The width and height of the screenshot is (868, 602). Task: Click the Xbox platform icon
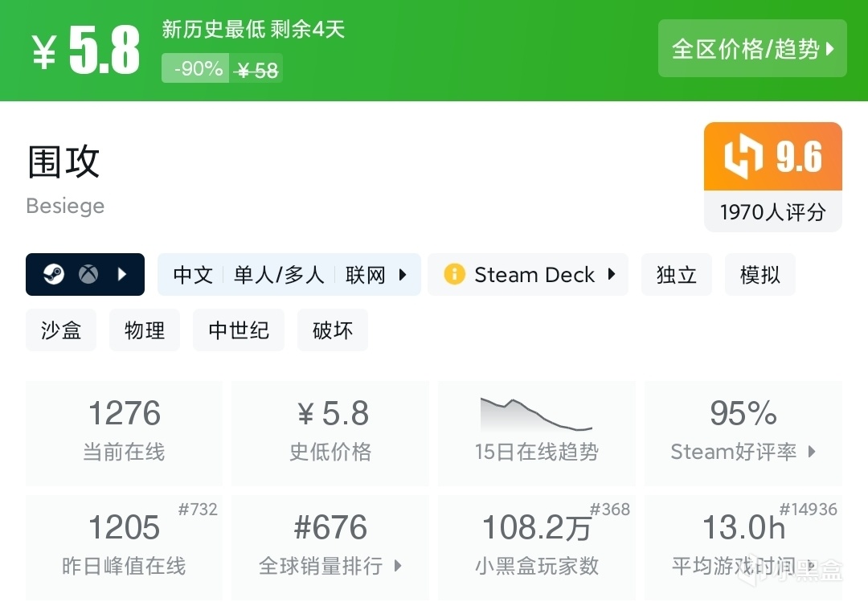coord(88,274)
